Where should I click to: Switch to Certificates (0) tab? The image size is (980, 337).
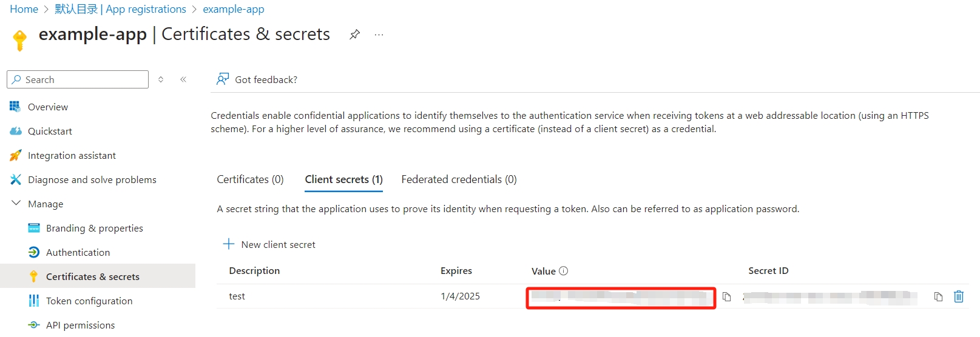click(x=250, y=179)
